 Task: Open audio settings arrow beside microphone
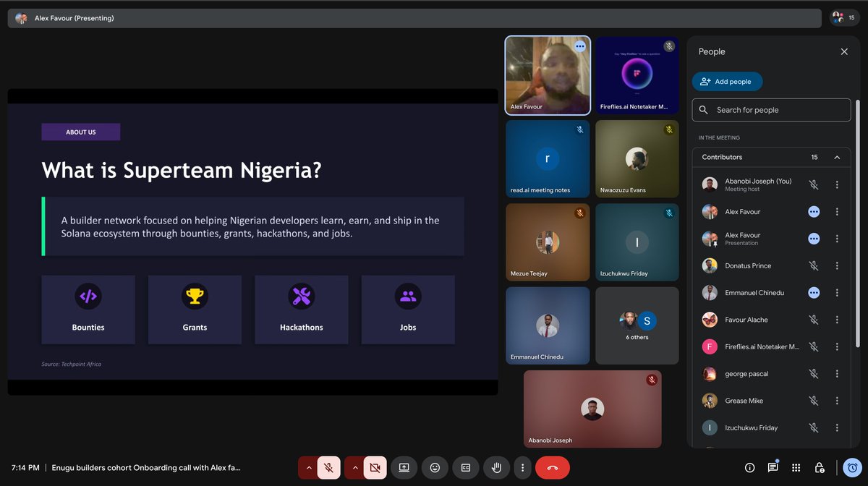[x=309, y=468]
